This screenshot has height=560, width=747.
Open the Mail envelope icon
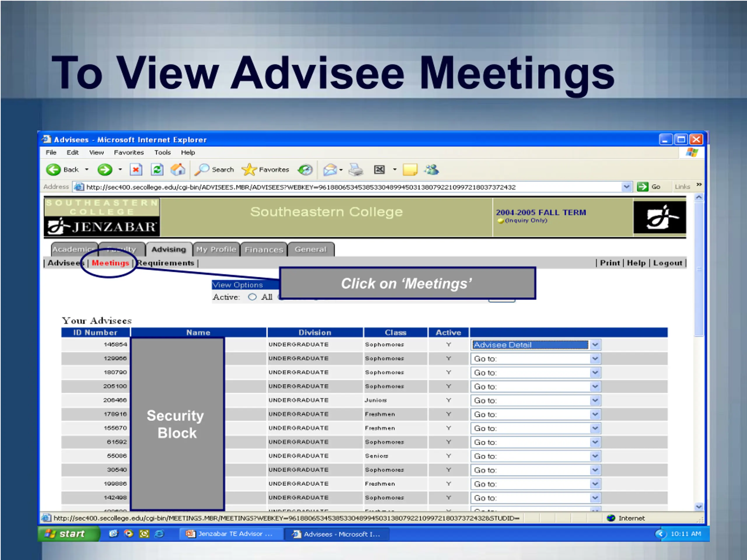(x=330, y=169)
